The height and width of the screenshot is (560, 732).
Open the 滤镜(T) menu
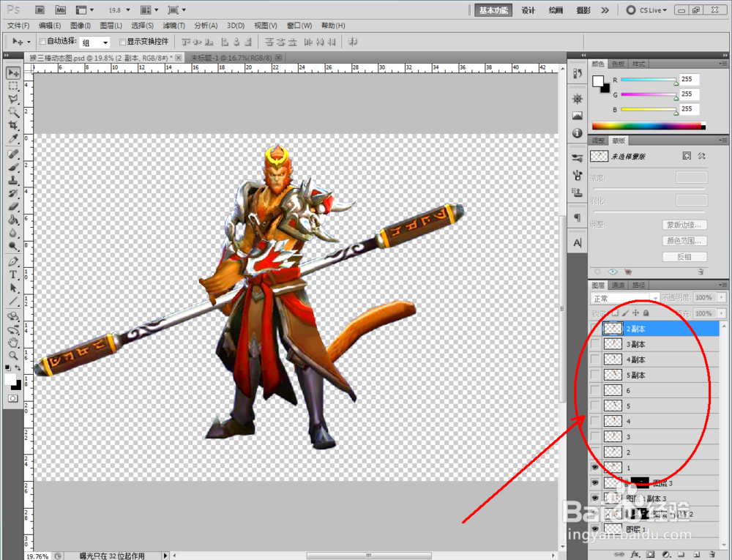tap(174, 26)
